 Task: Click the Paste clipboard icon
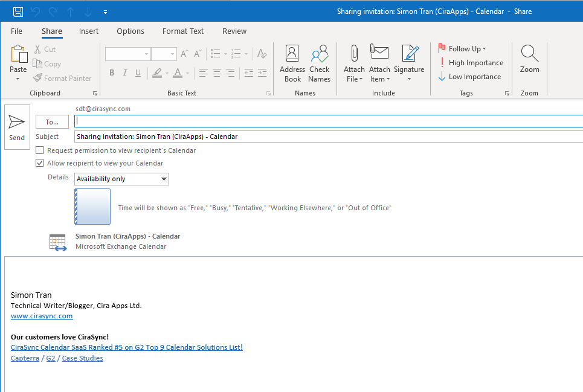tap(18, 54)
